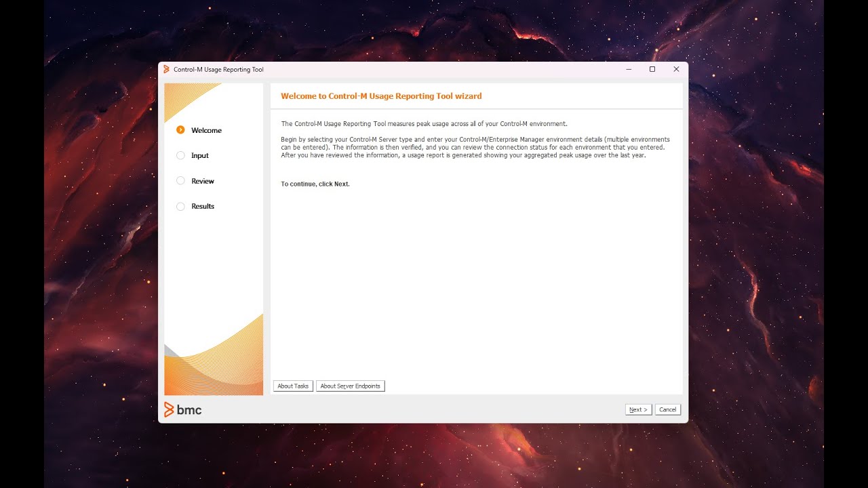Cancel the wizard
Screen dimensions: 868x488
tap(667, 409)
